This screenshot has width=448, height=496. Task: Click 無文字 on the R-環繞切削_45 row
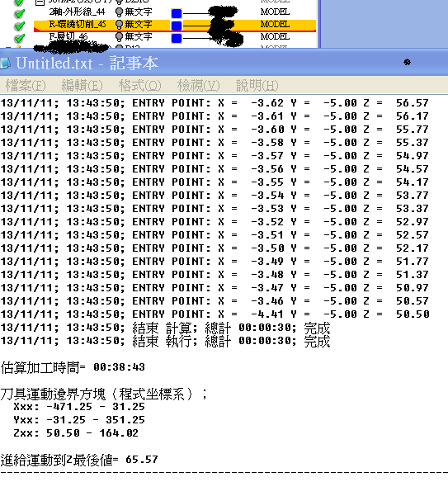139,25
